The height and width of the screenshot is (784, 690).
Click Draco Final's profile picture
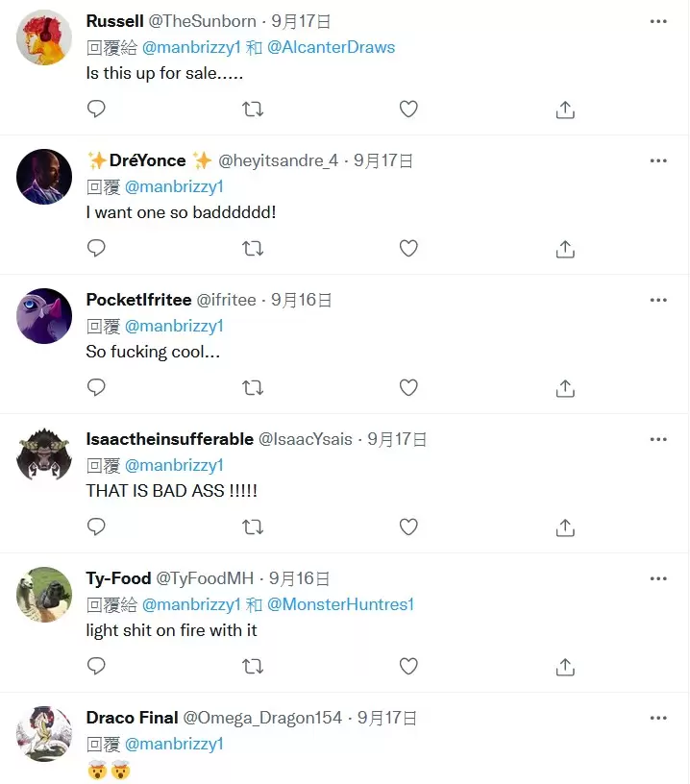tap(43, 733)
